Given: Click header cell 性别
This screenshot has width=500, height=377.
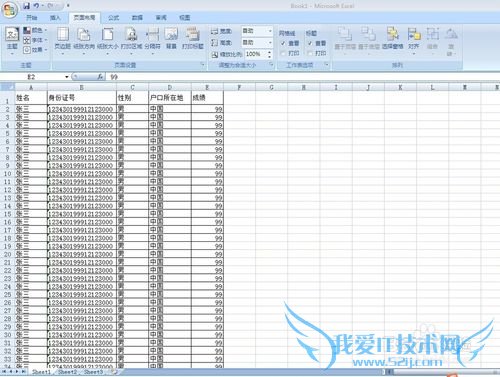Looking at the screenshot, I should pos(133,98).
